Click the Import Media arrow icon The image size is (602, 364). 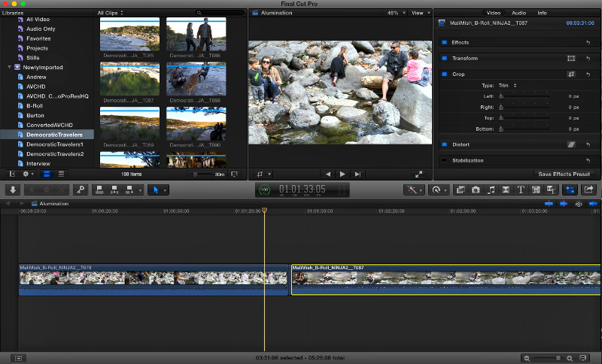point(13,190)
